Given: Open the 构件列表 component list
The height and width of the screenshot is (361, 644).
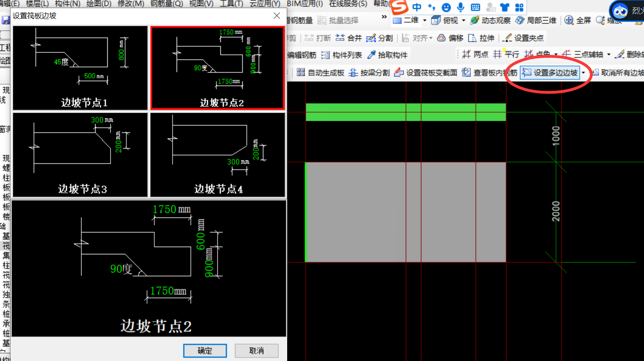Looking at the screenshot, I should pos(341,55).
